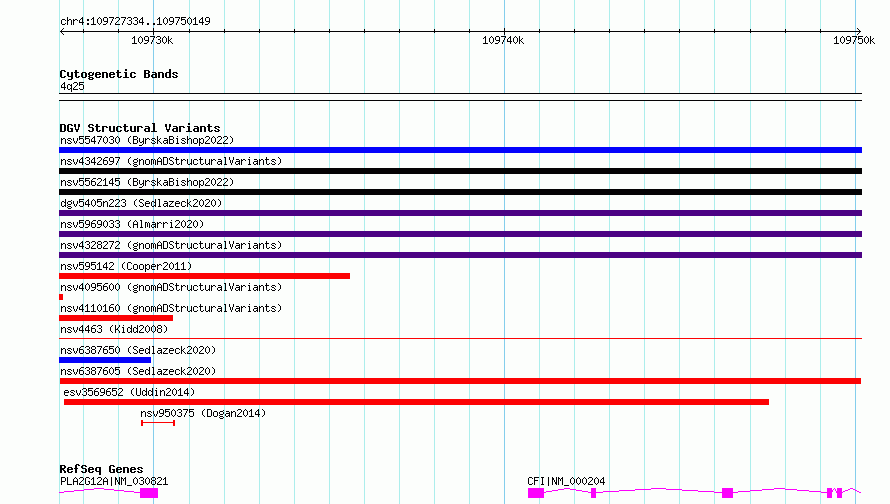Click the small nsv950375 bracket glyph
Screen dimensions: 890x504
click(x=158, y=423)
